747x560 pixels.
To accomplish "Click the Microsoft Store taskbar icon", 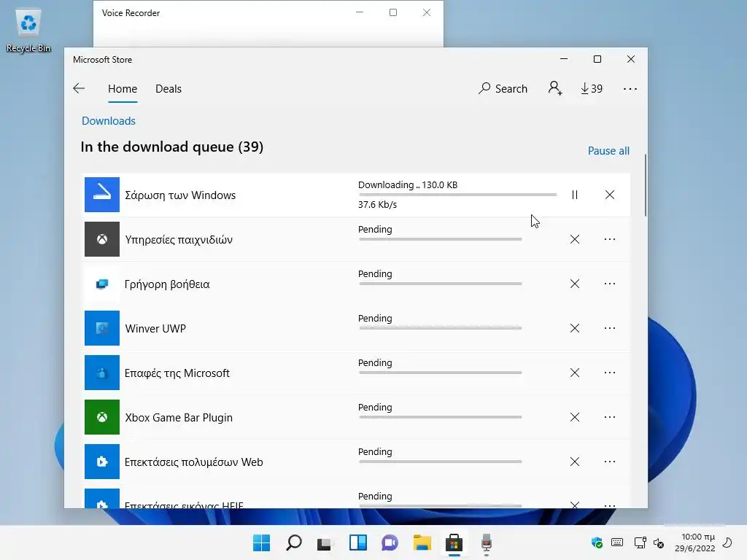I will (x=454, y=542).
